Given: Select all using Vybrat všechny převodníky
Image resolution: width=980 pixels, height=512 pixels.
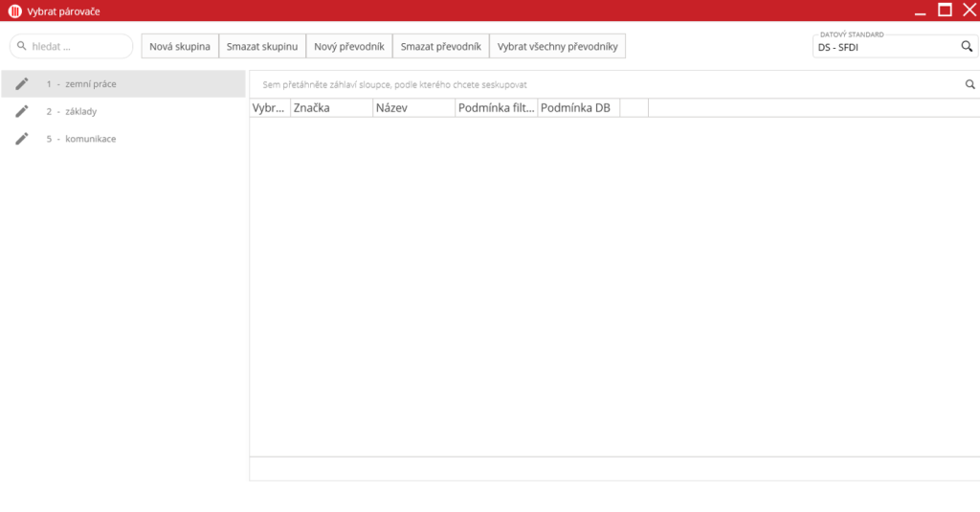Looking at the screenshot, I should (557, 46).
